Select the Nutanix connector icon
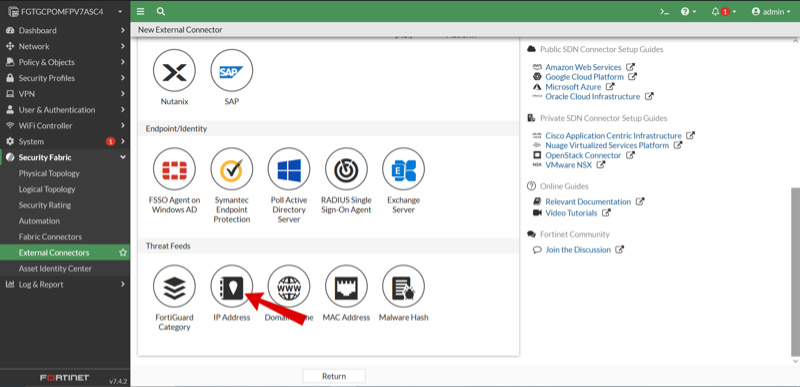Image resolution: width=800 pixels, height=387 pixels. (174, 70)
